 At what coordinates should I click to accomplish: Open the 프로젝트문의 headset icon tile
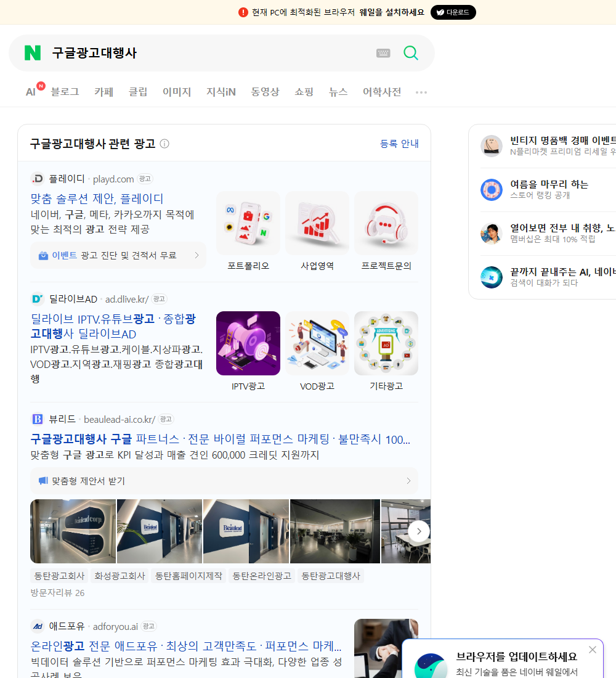click(386, 223)
